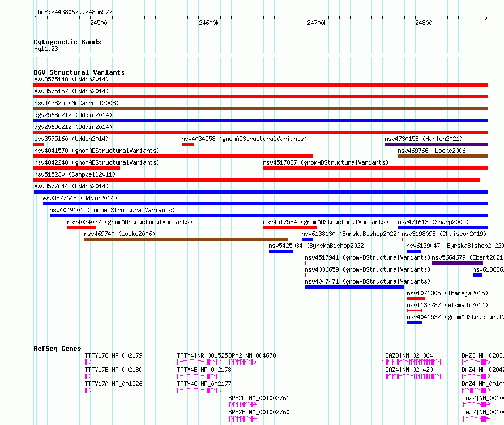Open the dgv2569e212 (Uddin2014) variant label
The image size is (504, 425).
coord(73,127)
